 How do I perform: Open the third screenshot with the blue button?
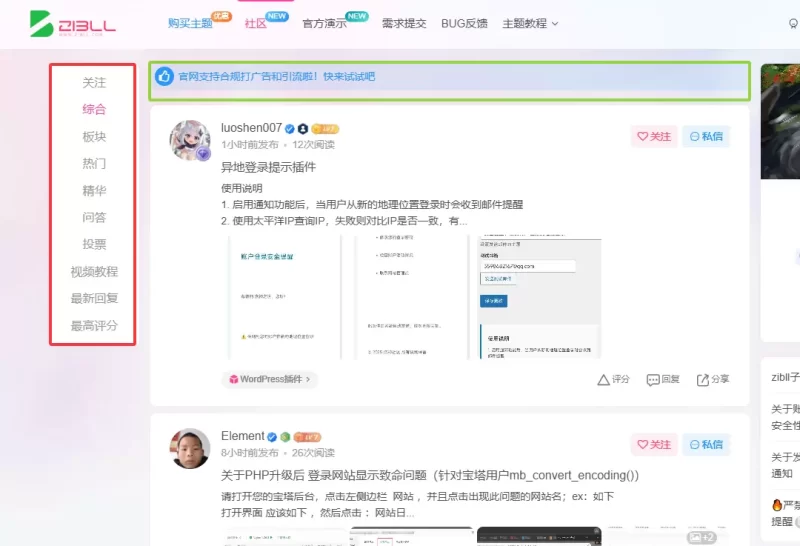click(x=539, y=297)
